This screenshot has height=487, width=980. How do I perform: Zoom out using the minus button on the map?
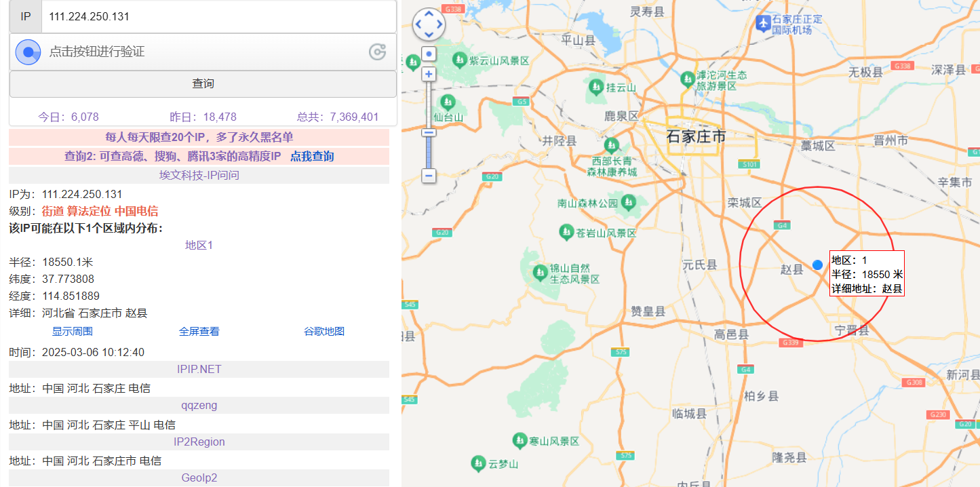pos(429,176)
